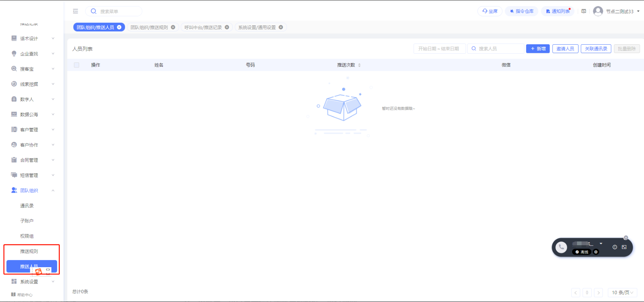Open the monitor screen icon in header

pyautogui.click(x=584, y=11)
